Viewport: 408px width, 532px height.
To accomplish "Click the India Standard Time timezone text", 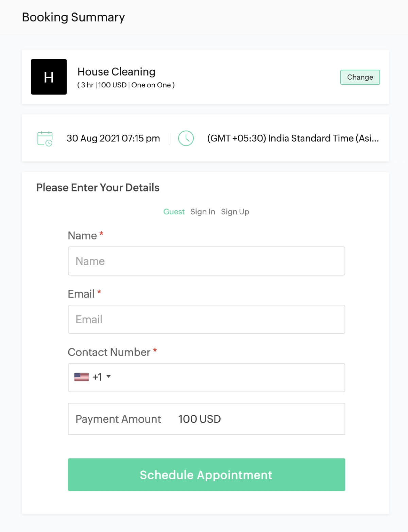I will (x=293, y=138).
